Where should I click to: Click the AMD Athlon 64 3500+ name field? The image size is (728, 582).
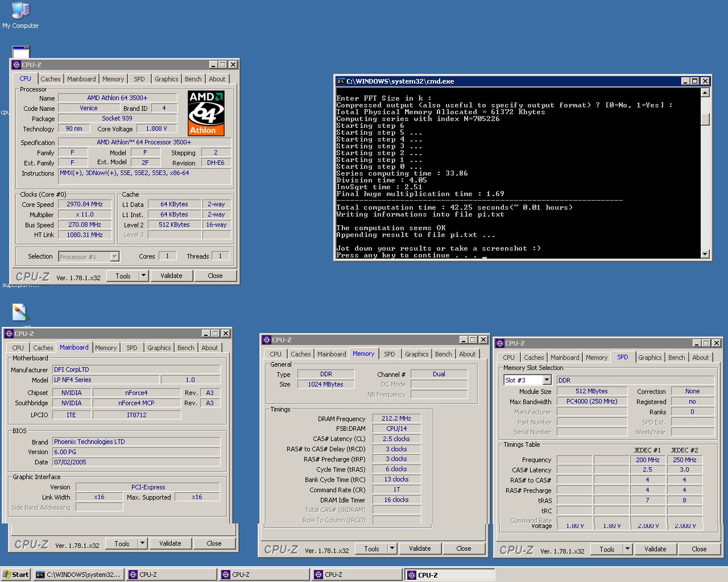point(117,98)
